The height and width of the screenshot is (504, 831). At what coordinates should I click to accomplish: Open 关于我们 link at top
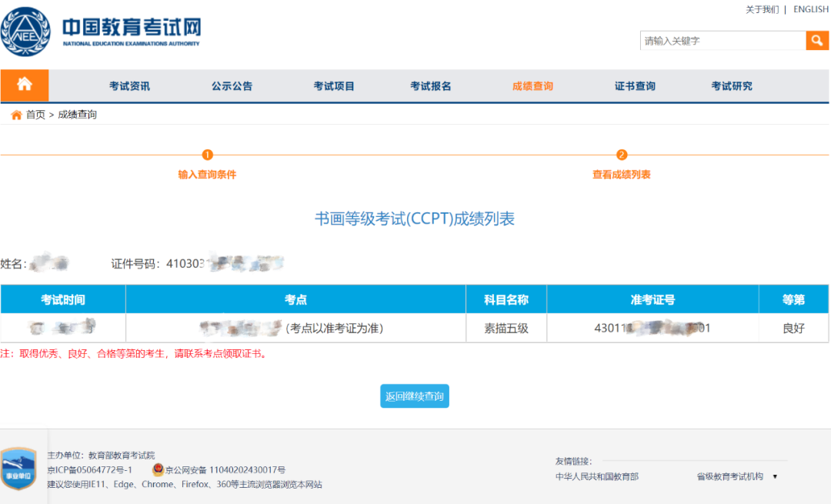click(762, 9)
